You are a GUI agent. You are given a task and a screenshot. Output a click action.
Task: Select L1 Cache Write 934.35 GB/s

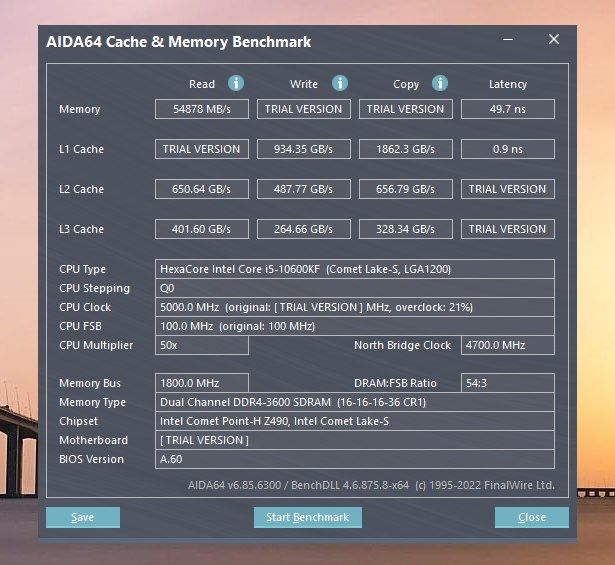[x=304, y=149]
